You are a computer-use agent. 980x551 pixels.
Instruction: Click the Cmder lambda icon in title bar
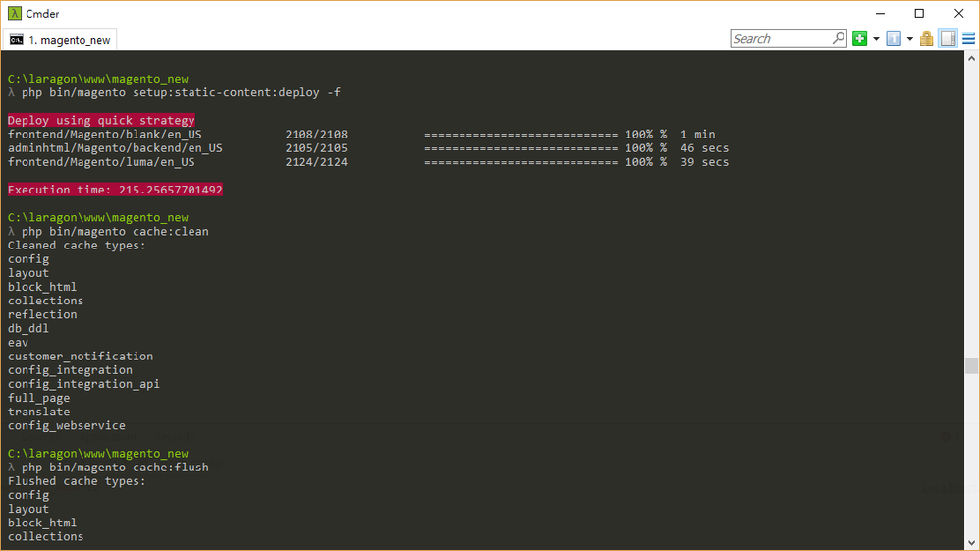click(x=14, y=13)
